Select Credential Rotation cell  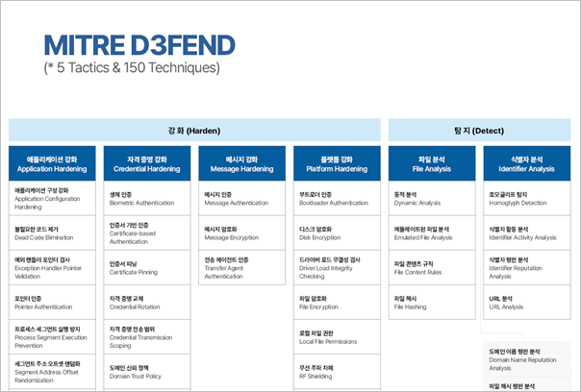pos(147,303)
